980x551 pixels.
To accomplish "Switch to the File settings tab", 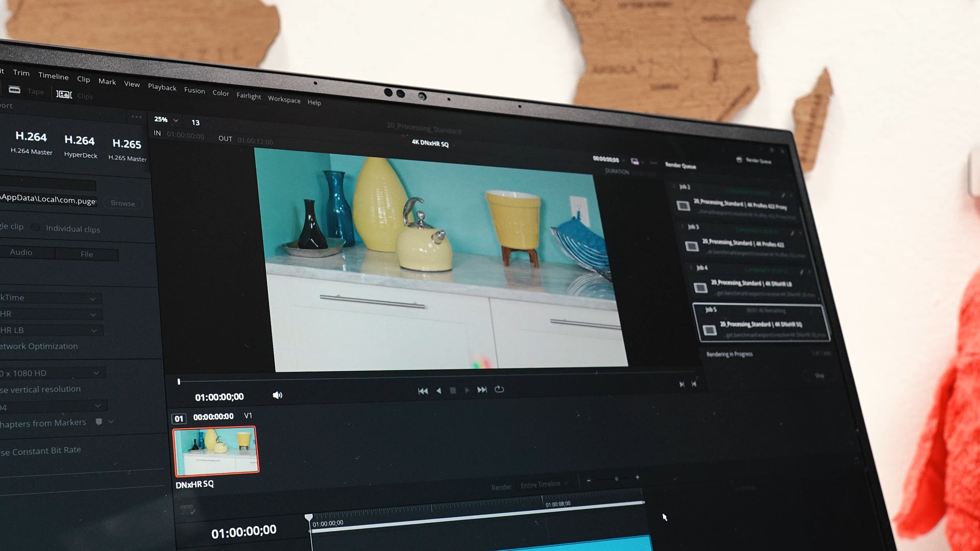I will click(87, 254).
